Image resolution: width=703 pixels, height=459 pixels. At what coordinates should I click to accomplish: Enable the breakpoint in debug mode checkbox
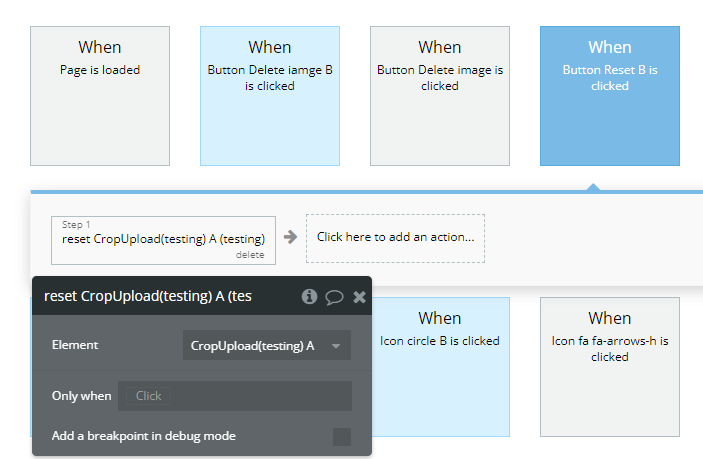point(342,436)
